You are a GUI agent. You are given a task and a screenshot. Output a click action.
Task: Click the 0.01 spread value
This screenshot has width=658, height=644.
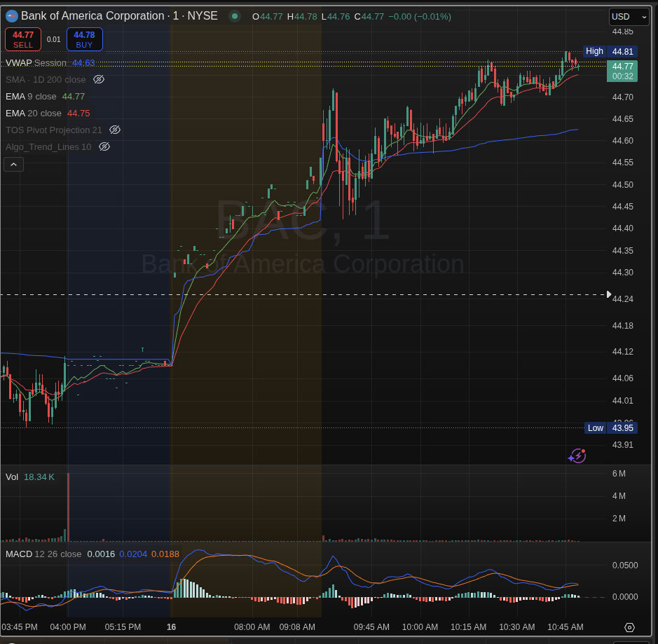pyautogui.click(x=54, y=39)
